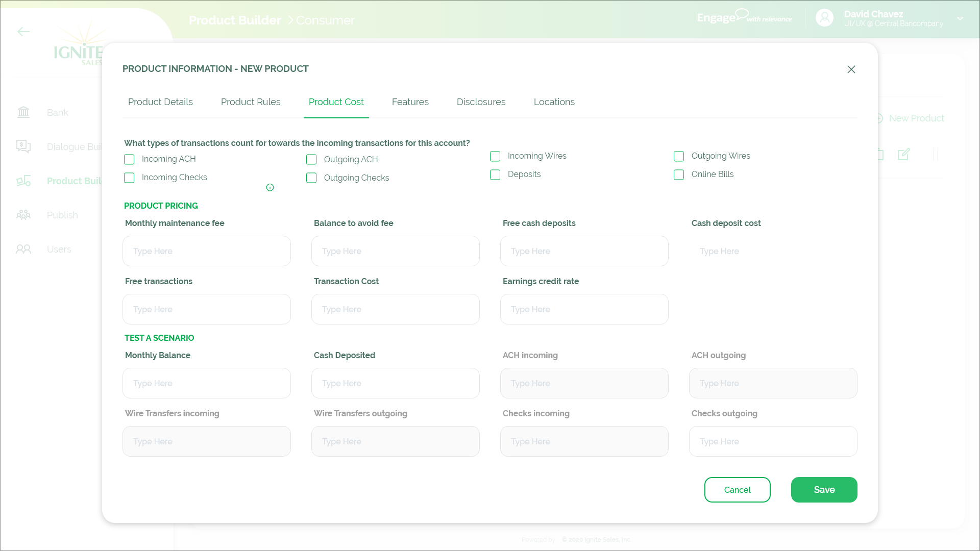Screen dimensions: 980x551
Task: Click the David Chavez profile avatar
Action: pyautogui.click(x=824, y=18)
